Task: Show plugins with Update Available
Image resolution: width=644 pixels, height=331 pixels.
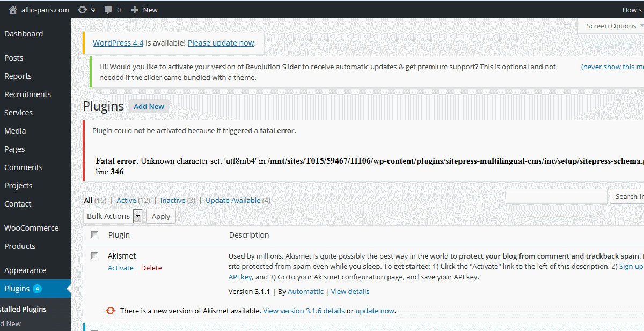Action: point(233,200)
